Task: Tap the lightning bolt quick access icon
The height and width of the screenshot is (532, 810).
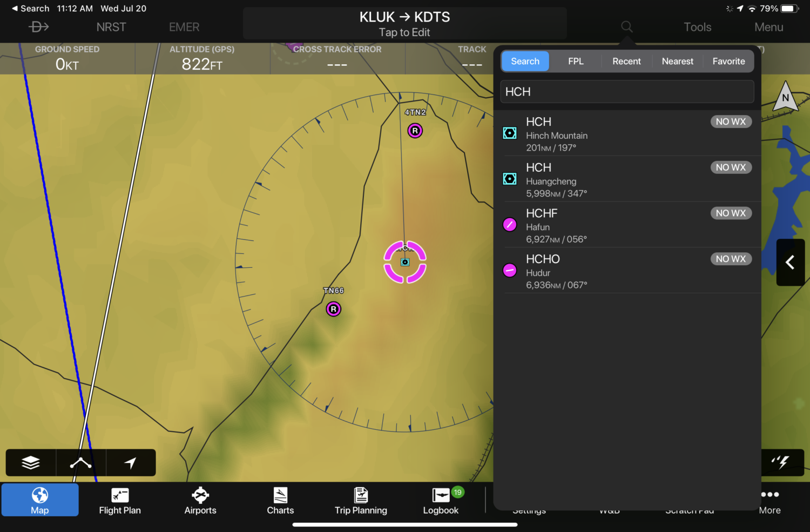Action: click(782, 462)
